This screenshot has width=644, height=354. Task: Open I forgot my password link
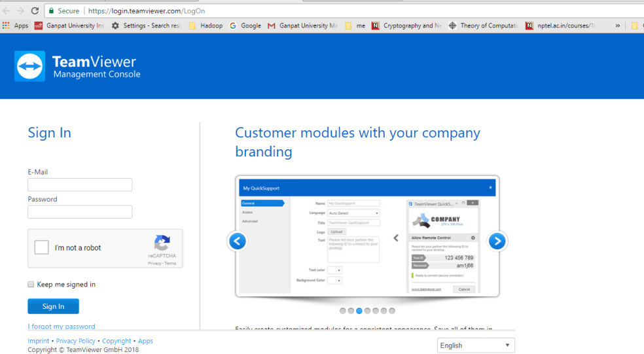[62, 327]
